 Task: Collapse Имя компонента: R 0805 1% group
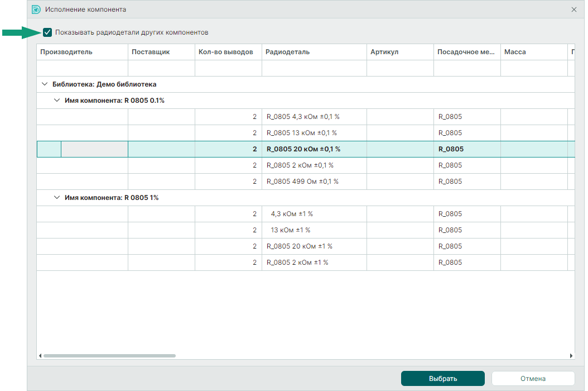(x=57, y=198)
